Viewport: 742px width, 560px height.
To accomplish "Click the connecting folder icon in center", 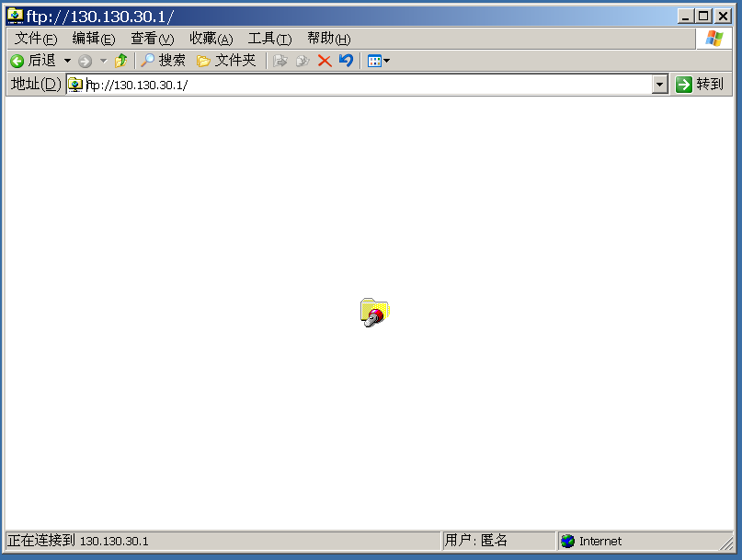I will pos(375,313).
